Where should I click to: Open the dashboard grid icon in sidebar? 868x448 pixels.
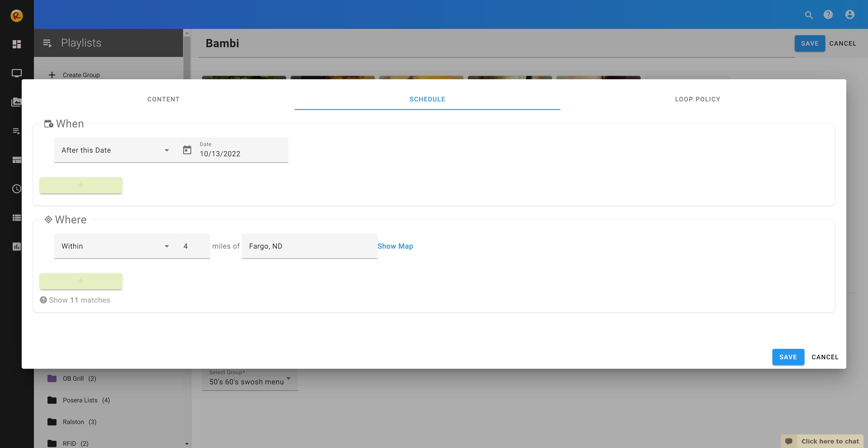point(17,44)
